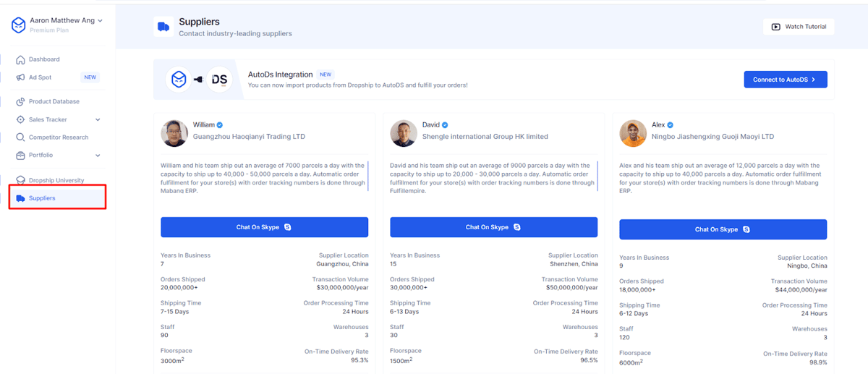Image resolution: width=868 pixels, height=374 pixels.
Task: Click the Connect to AutoDS button
Action: [785, 80]
